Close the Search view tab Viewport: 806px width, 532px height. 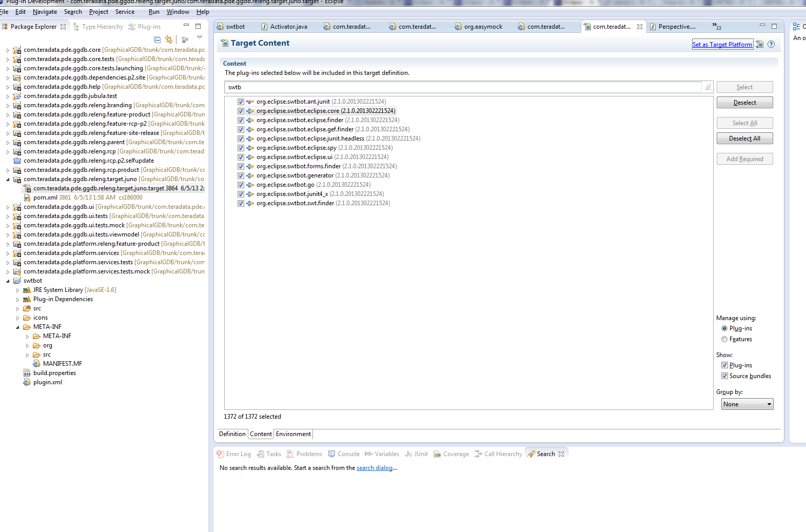click(561, 454)
